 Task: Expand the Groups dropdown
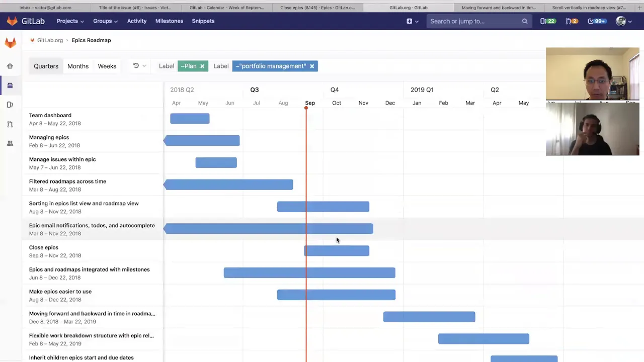[105, 21]
